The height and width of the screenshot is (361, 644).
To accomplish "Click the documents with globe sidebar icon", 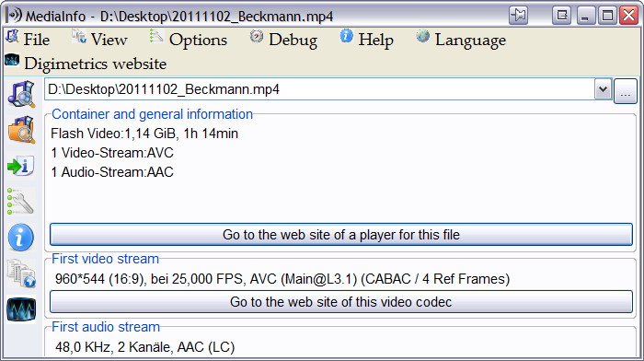I will pyautogui.click(x=21, y=274).
